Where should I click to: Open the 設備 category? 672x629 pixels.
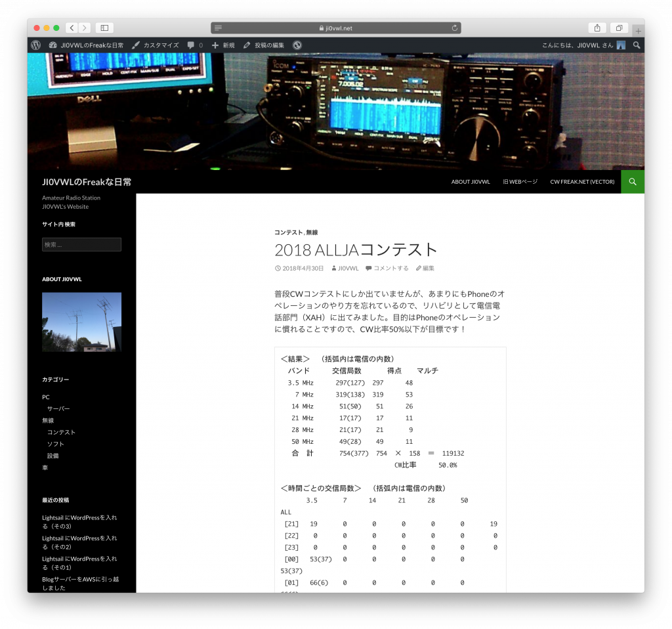53,456
